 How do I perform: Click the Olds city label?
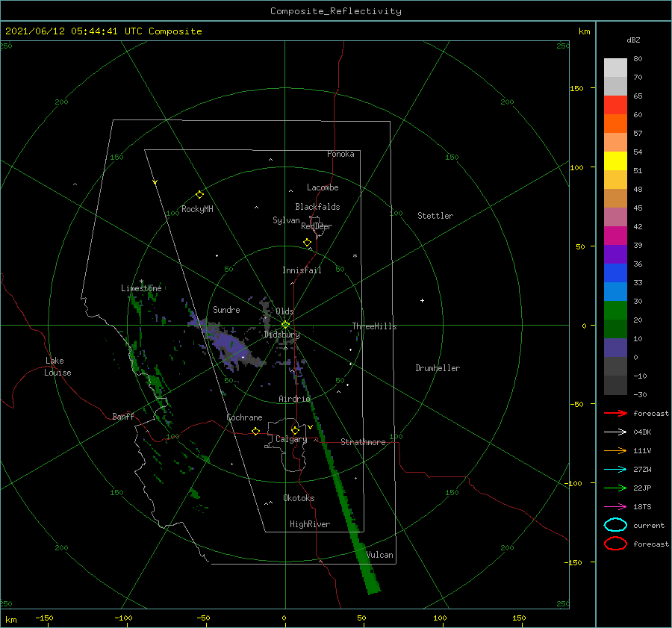coord(284,311)
